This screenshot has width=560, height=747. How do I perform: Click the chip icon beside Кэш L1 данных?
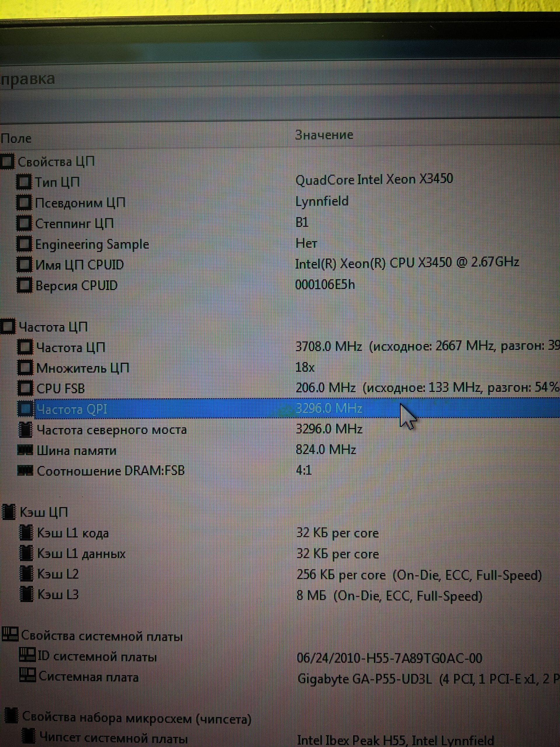click(26, 553)
